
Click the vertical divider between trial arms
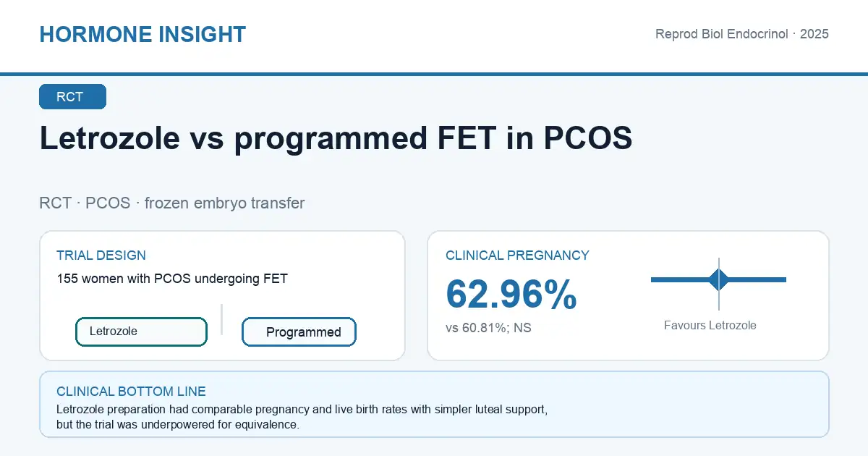click(221, 319)
